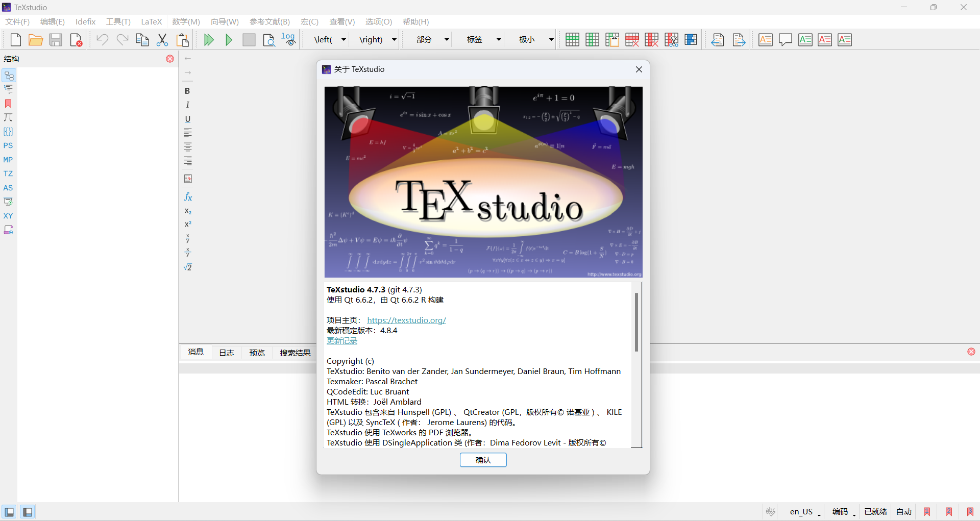
Task: Open the 更新记录 changelog link
Action: 342,341
